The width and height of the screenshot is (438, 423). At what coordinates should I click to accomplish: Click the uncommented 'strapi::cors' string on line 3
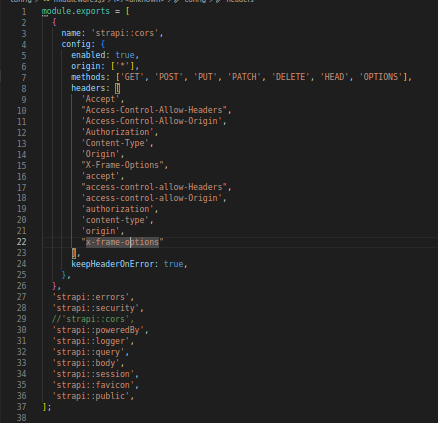click(x=125, y=33)
